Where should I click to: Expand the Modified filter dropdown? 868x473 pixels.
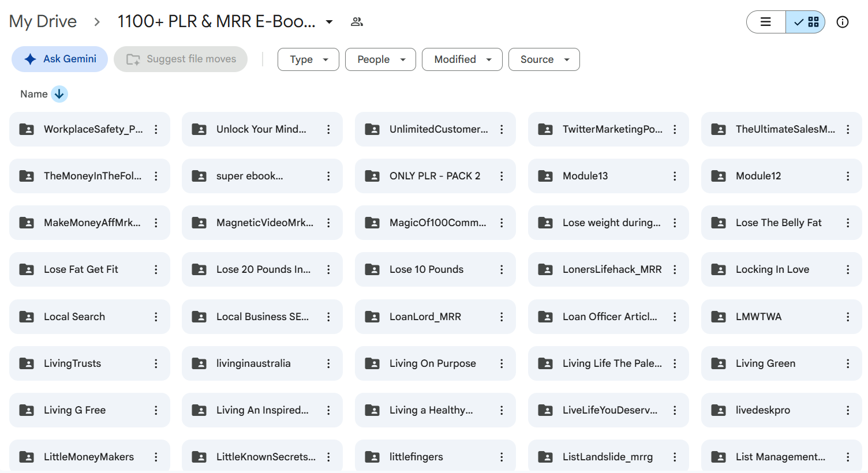(x=462, y=59)
